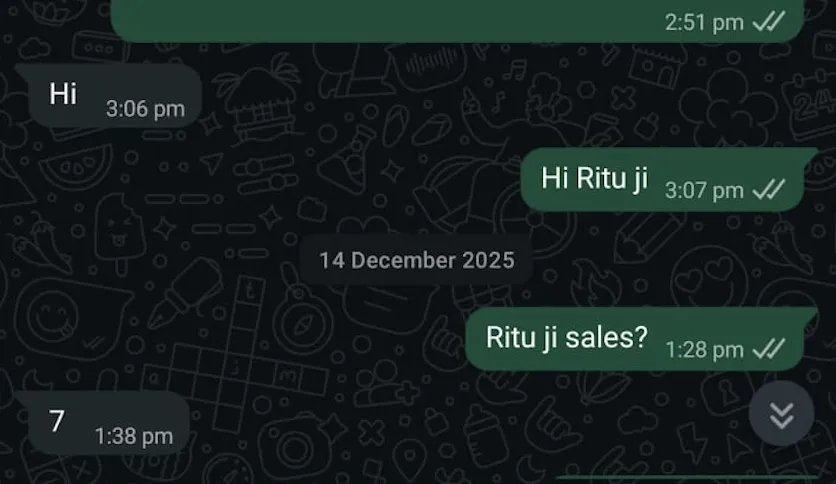The width and height of the screenshot is (836, 484).
Task: Click double ticks next to 1:28 pm
Action: point(769,349)
